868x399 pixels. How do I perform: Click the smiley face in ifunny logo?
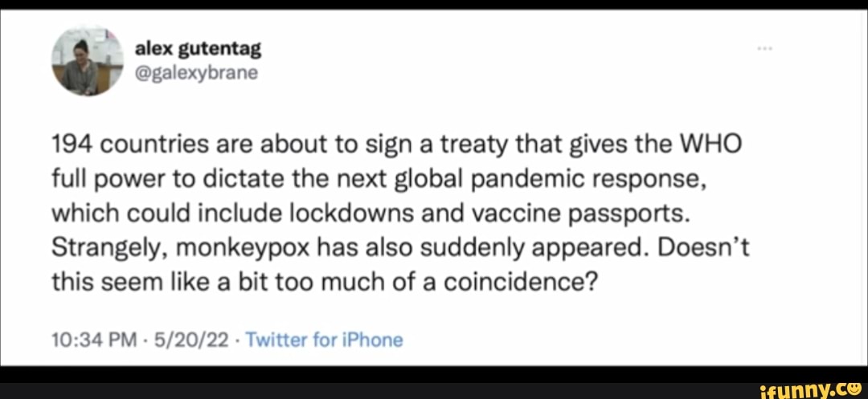click(x=855, y=385)
